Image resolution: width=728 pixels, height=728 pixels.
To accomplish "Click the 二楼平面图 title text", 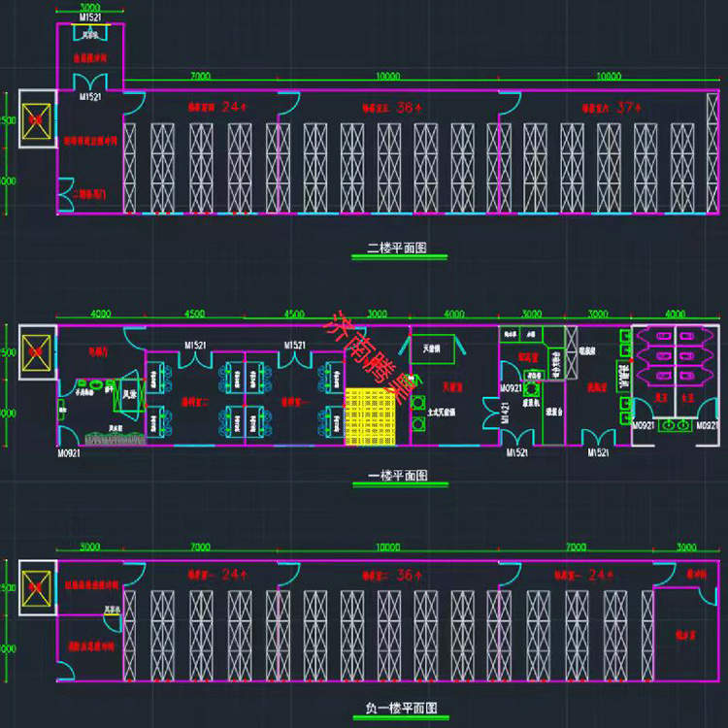I will click(399, 248).
